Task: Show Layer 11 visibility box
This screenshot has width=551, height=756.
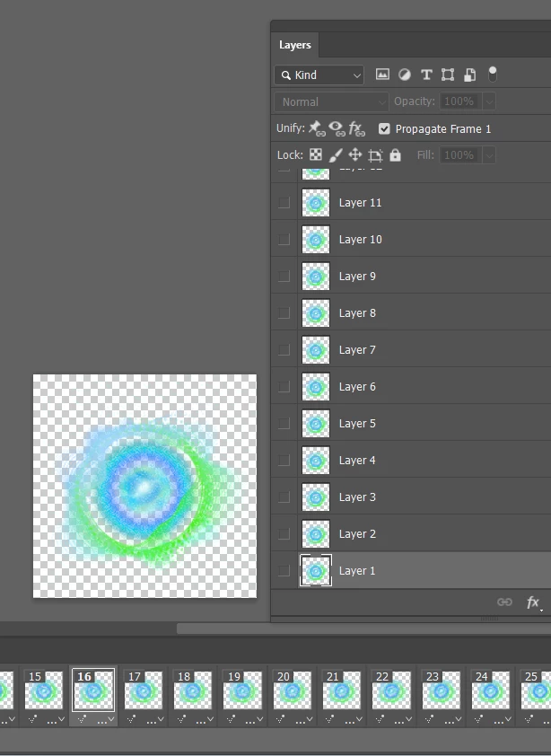Action: pyautogui.click(x=284, y=203)
